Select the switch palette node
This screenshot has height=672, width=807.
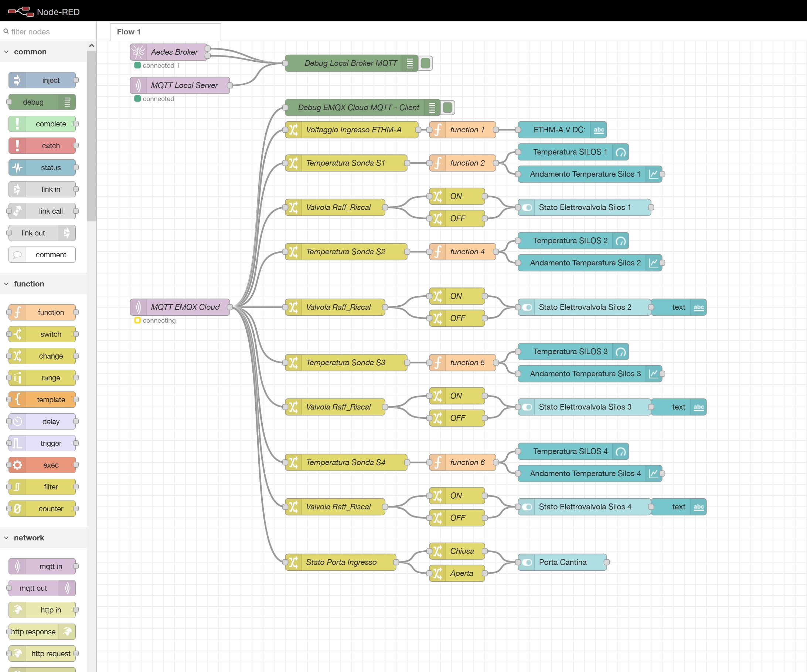[42, 334]
